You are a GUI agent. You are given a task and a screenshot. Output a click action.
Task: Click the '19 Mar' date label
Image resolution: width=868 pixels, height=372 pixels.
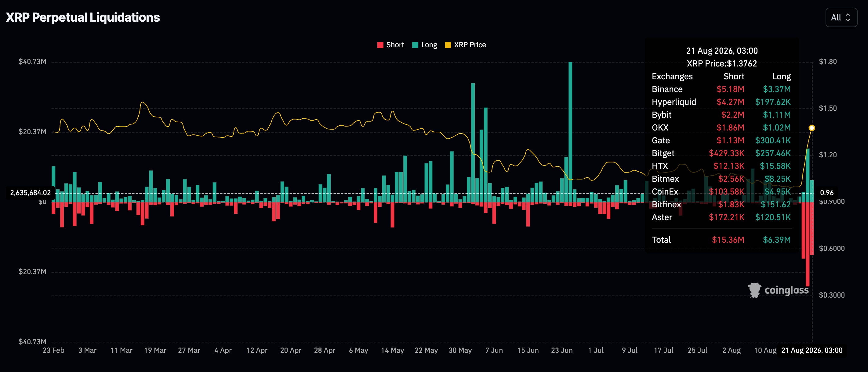(155, 350)
